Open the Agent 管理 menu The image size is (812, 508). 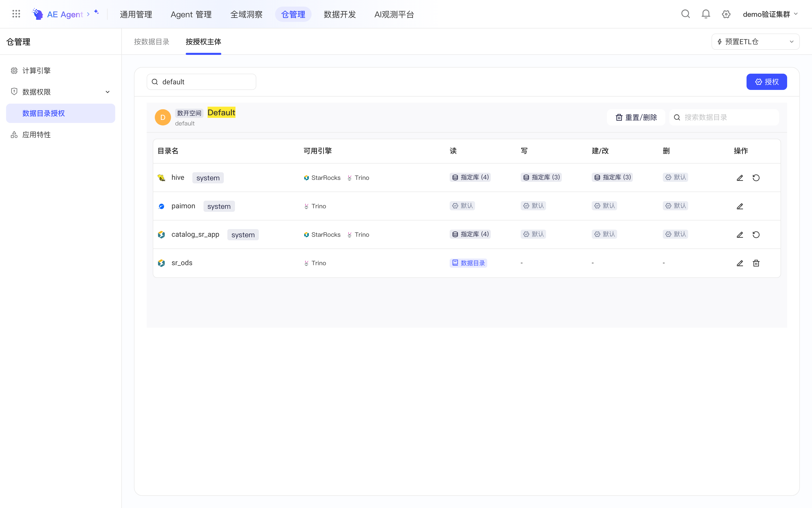pos(191,14)
